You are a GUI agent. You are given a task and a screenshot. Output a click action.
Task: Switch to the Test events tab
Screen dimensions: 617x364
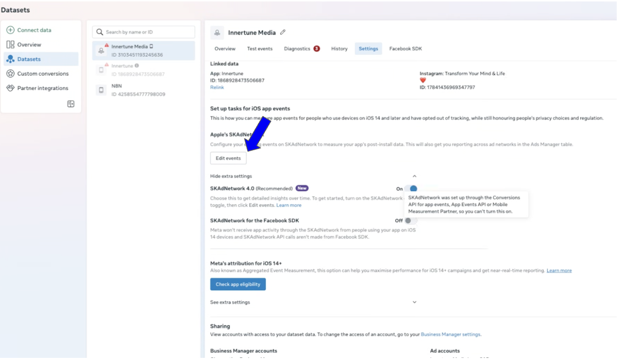259,49
